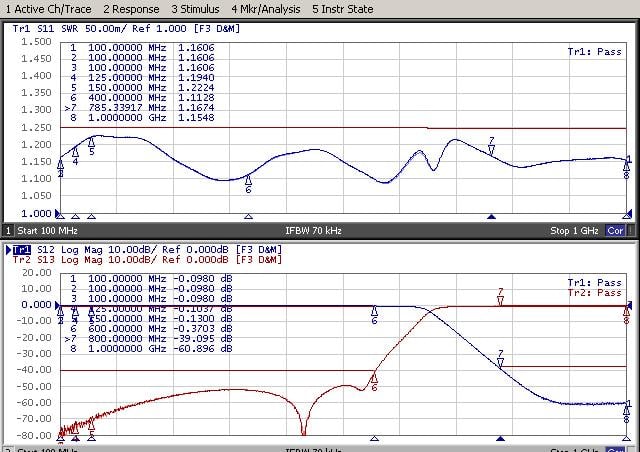Viewport: 640px width, 452px height.
Task: Click the 20.00 dB axis label
Action: pyautogui.click(x=37, y=272)
